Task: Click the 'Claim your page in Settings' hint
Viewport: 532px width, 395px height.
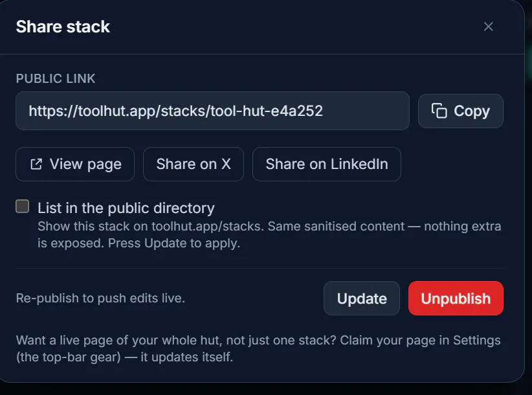Action: [x=421, y=341]
